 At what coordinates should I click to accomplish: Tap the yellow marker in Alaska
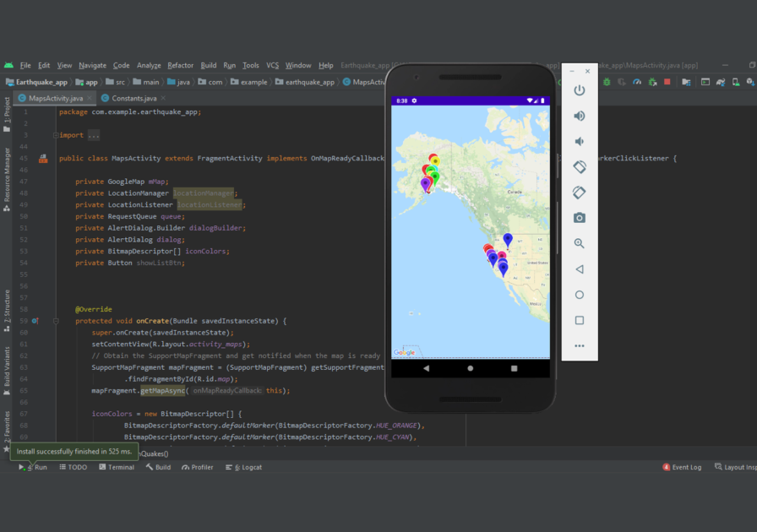[x=435, y=160]
